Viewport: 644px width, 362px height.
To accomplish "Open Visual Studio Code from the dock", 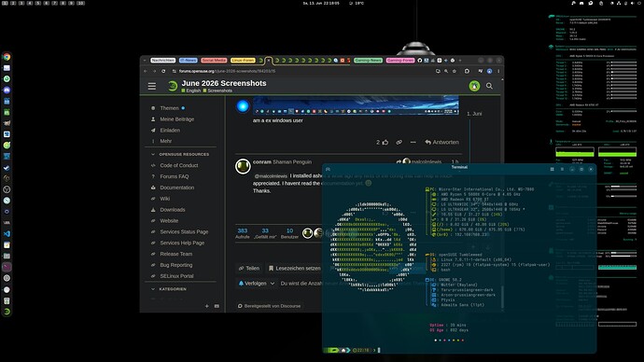I will (7, 234).
